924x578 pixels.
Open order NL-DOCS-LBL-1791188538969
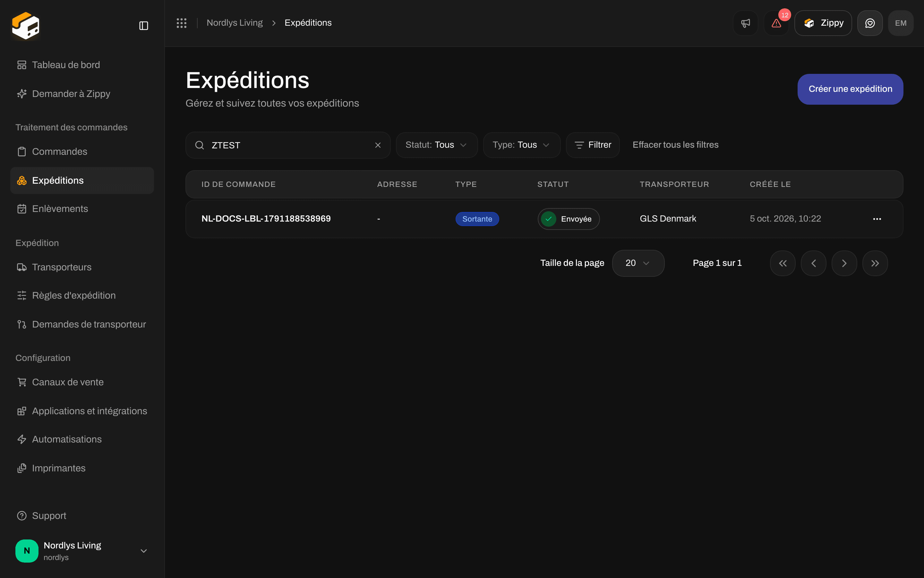pyautogui.click(x=266, y=219)
